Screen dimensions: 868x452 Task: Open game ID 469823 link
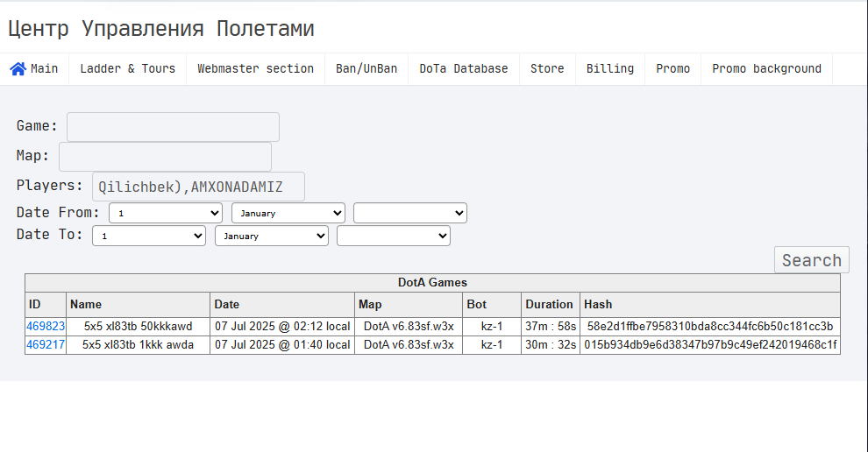(x=46, y=327)
